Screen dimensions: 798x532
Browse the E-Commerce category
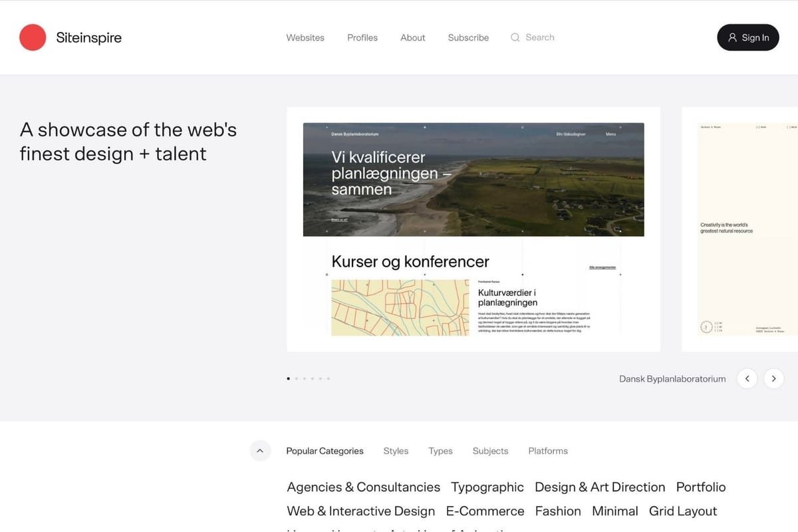click(485, 511)
